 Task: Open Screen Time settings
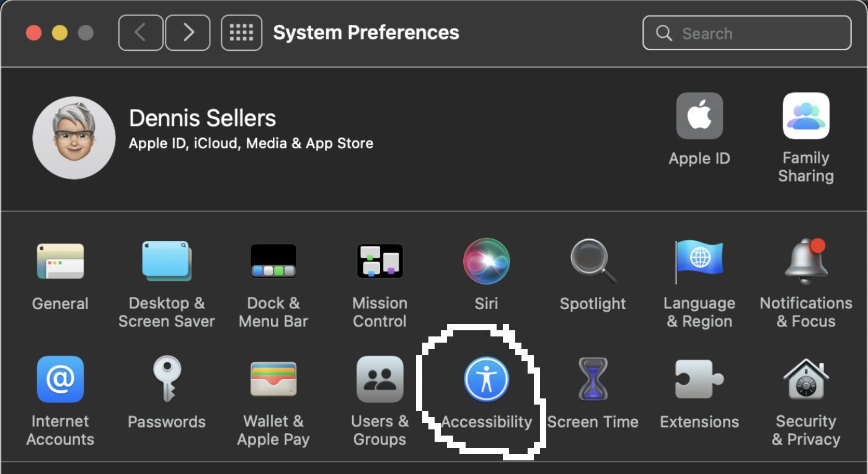tap(593, 379)
